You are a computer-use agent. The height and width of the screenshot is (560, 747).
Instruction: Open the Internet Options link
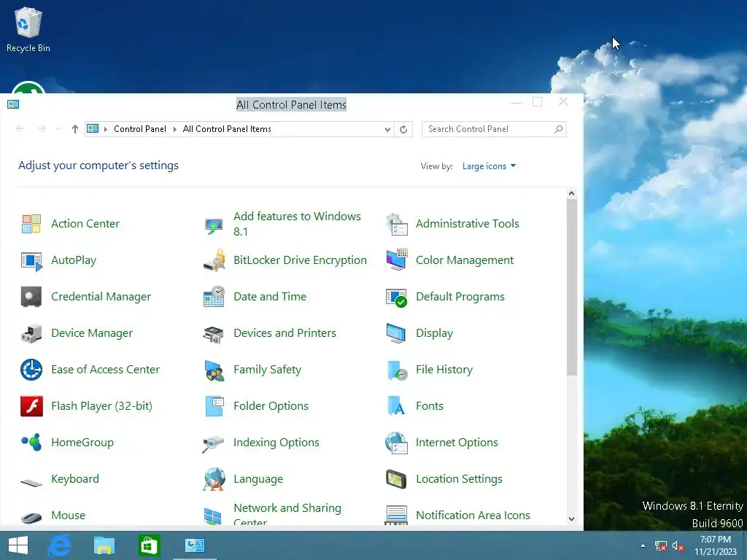pos(457,443)
